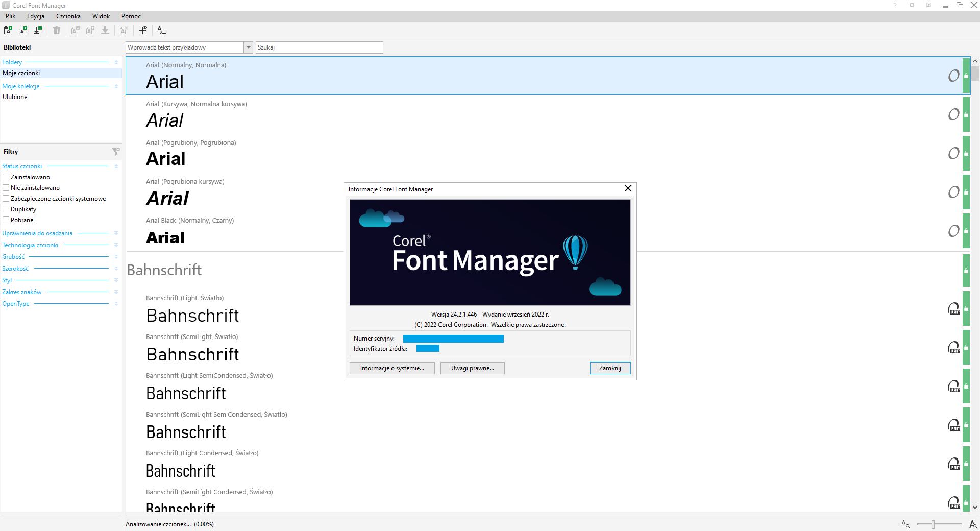Select the Moje czcionki folder
Viewport: 980px width, 531px height.
coord(61,73)
